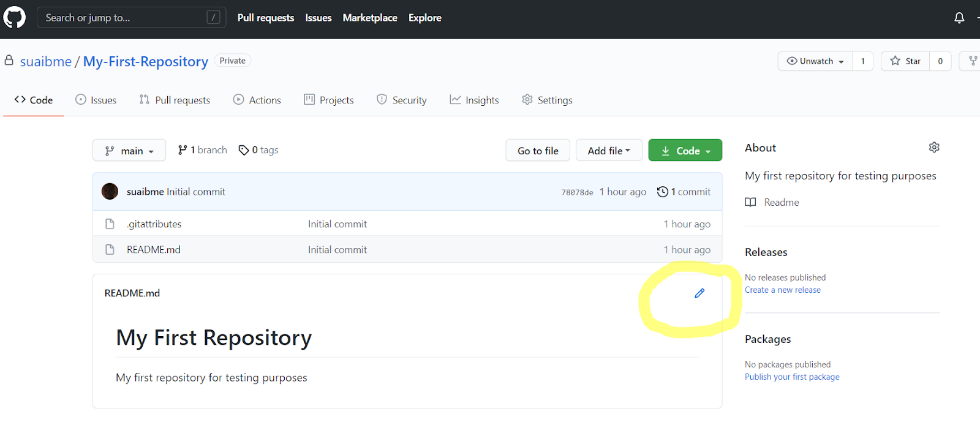Image resolution: width=980 pixels, height=436 pixels.
Task: Open the suaibme owner profile link
Action: tap(46, 61)
